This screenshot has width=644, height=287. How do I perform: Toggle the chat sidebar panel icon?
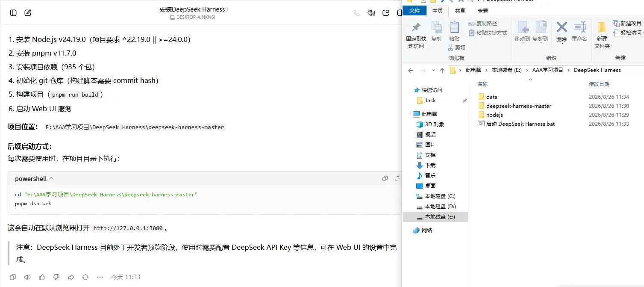point(13,13)
